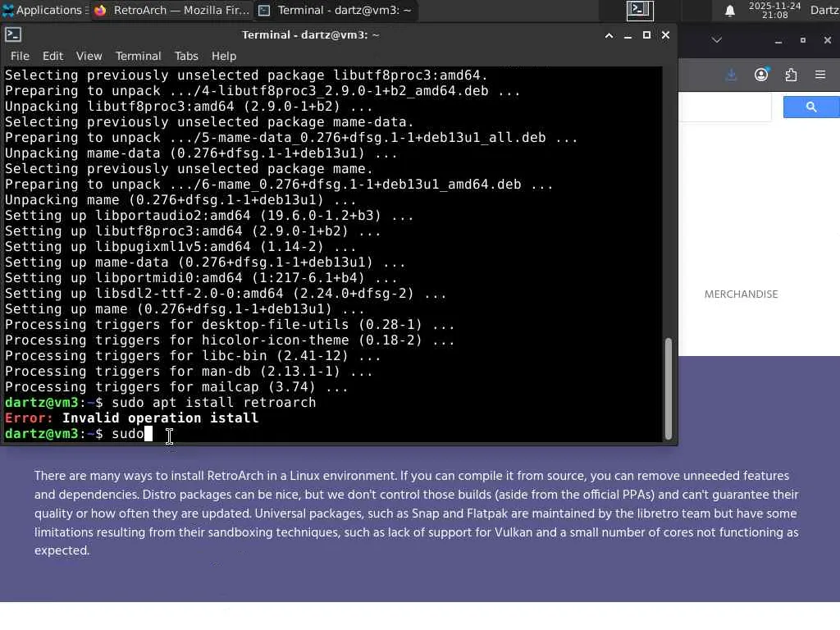The height and width of the screenshot is (630, 840).
Task: Open the Dartz user menu in the panel
Action: [824, 10]
